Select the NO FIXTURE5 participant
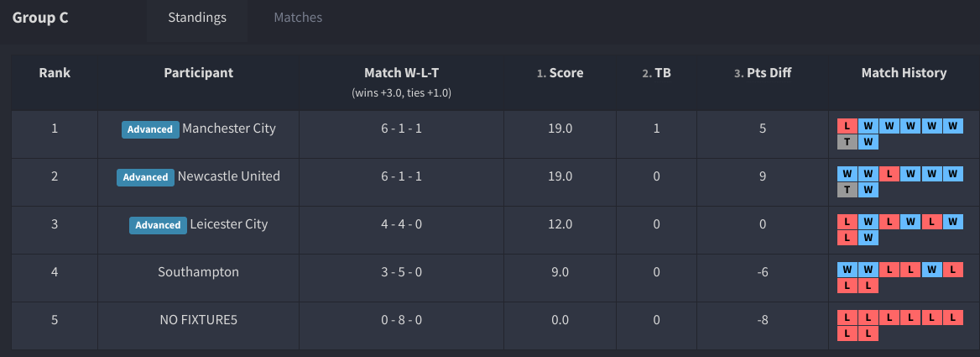This screenshot has width=980, height=357. pyautogui.click(x=198, y=320)
